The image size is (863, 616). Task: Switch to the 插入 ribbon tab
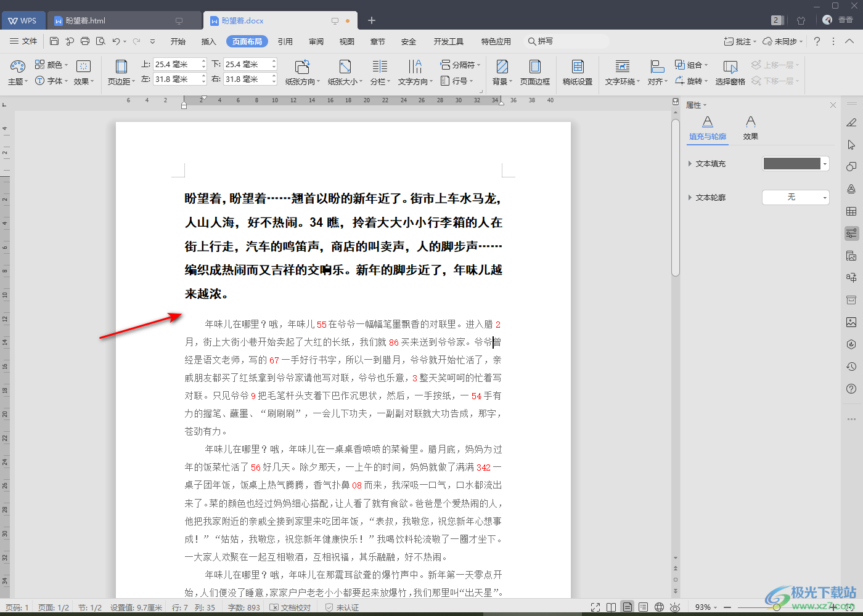click(209, 41)
